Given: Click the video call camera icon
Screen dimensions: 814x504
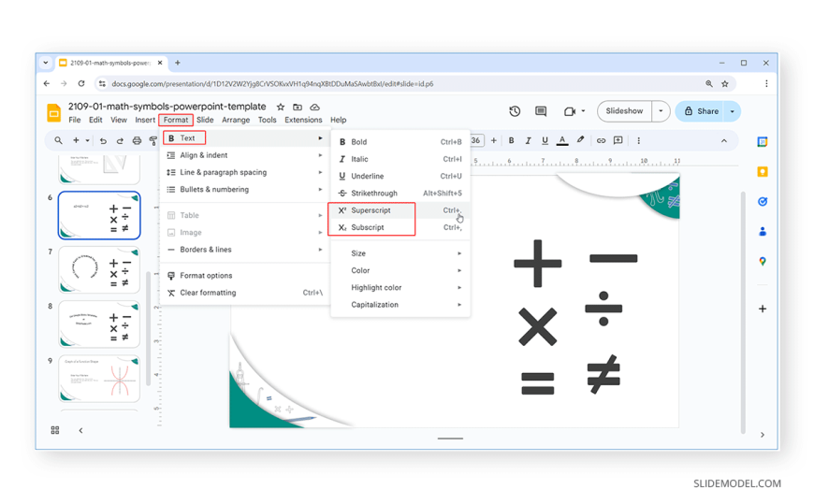Looking at the screenshot, I should click(570, 111).
